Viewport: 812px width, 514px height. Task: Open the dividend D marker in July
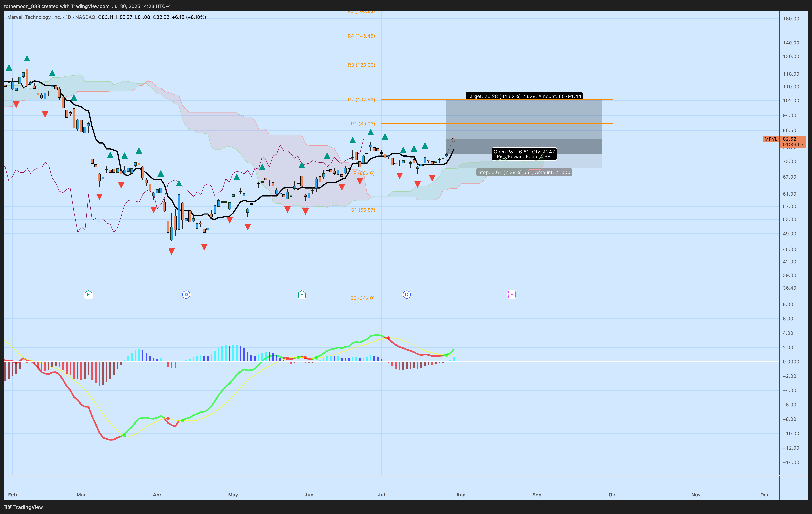[x=407, y=295]
